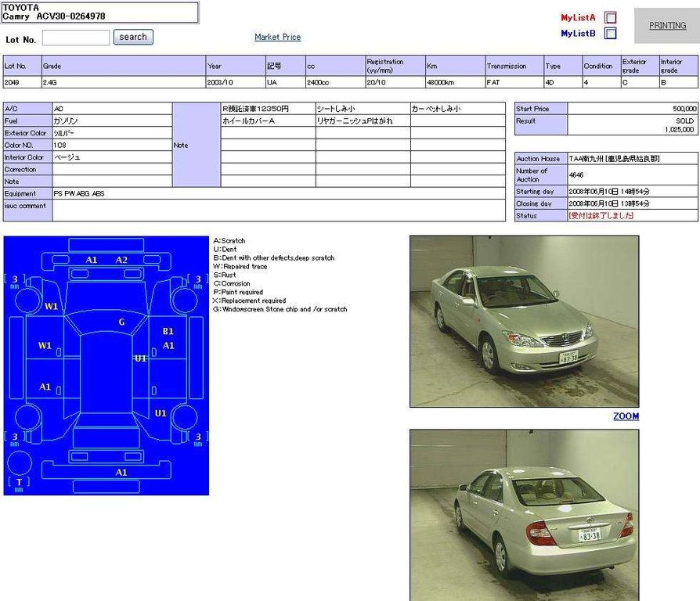Click the Condition column header
Image resolution: width=700 pixels, height=601 pixels.
pos(601,66)
